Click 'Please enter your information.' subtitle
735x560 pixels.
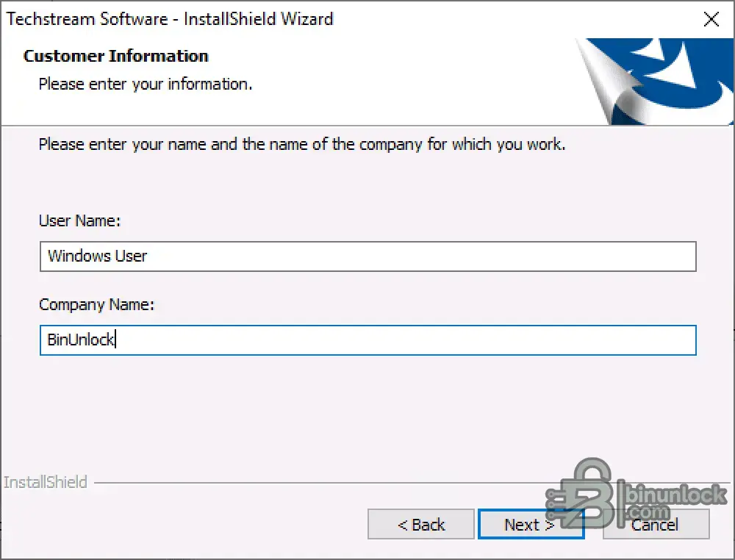tap(146, 85)
